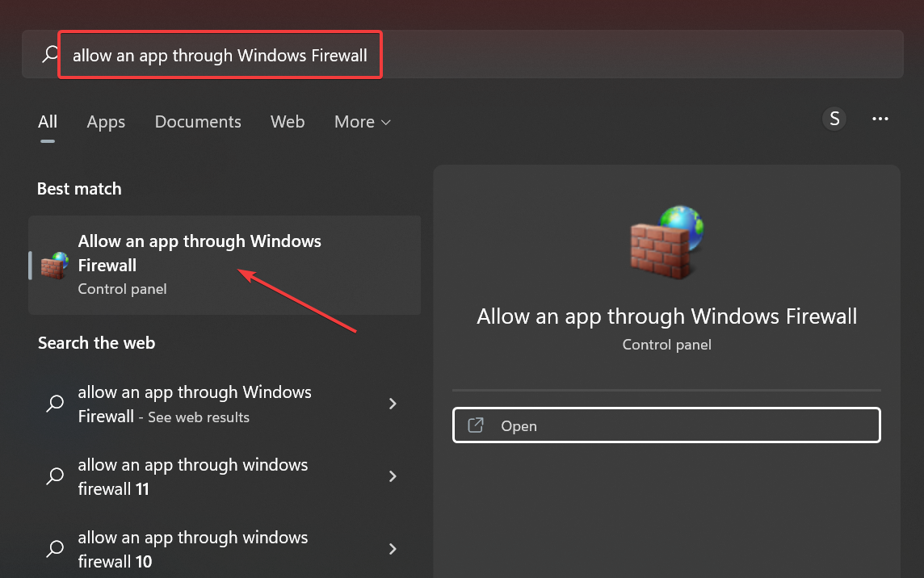Select the windows firewall 11 web suggestion
Screen dimensions: 924x578
pyautogui.click(x=225, y=476)
